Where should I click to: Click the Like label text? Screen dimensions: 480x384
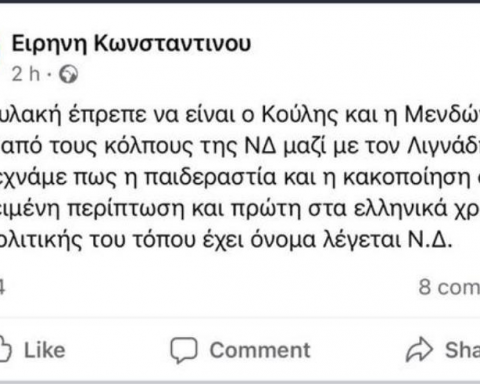point(44,350)
